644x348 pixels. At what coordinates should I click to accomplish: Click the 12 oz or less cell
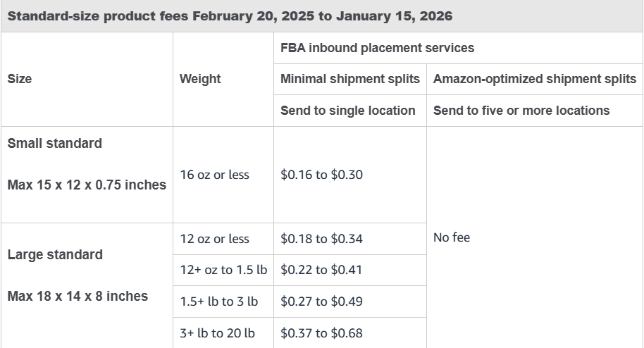coord(214,239)
